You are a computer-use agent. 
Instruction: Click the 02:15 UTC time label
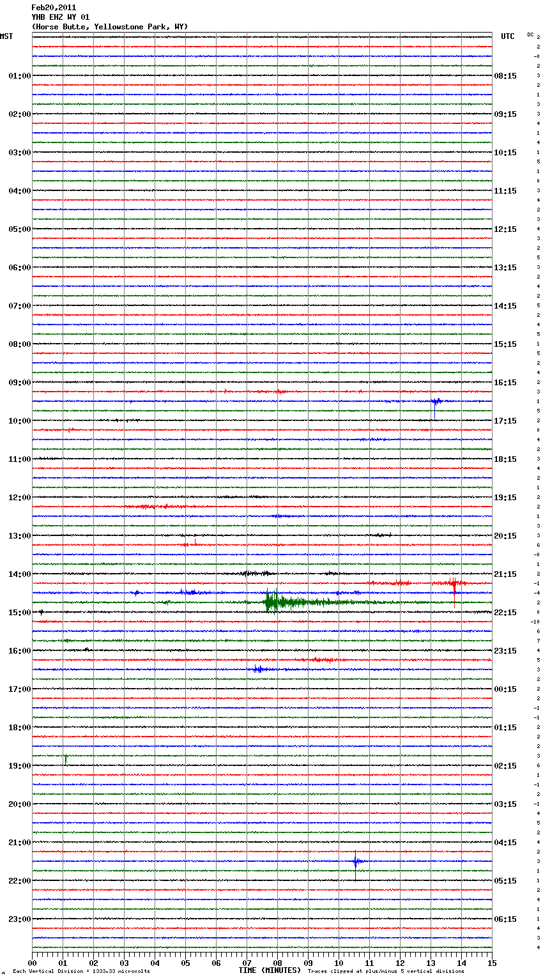(505, 766)
